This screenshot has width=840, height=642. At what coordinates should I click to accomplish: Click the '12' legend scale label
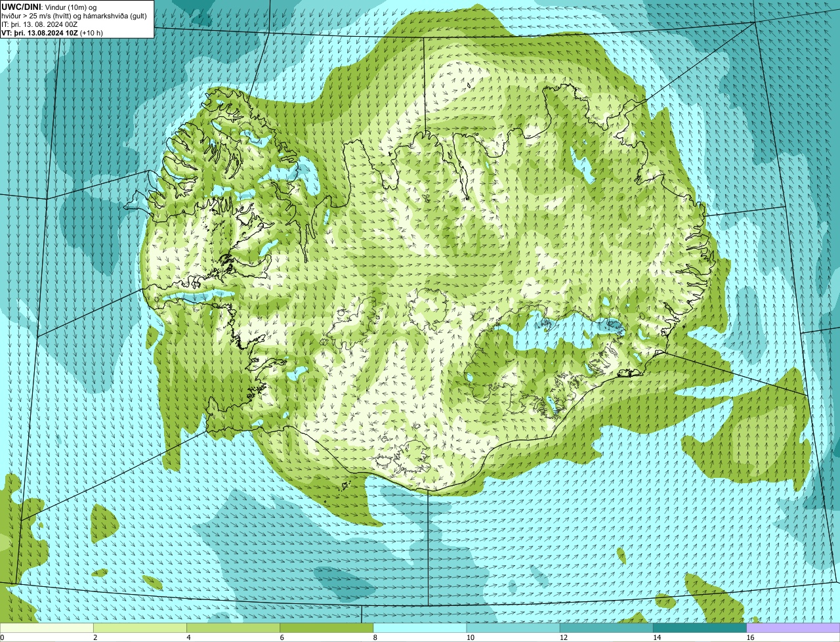pyautogui.click(x=563, y=637)
